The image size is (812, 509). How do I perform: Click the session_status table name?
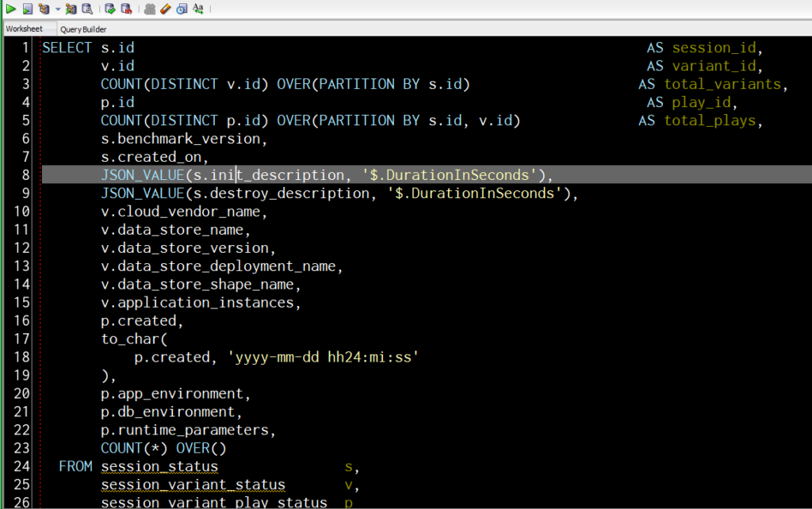tap(159, 466)
